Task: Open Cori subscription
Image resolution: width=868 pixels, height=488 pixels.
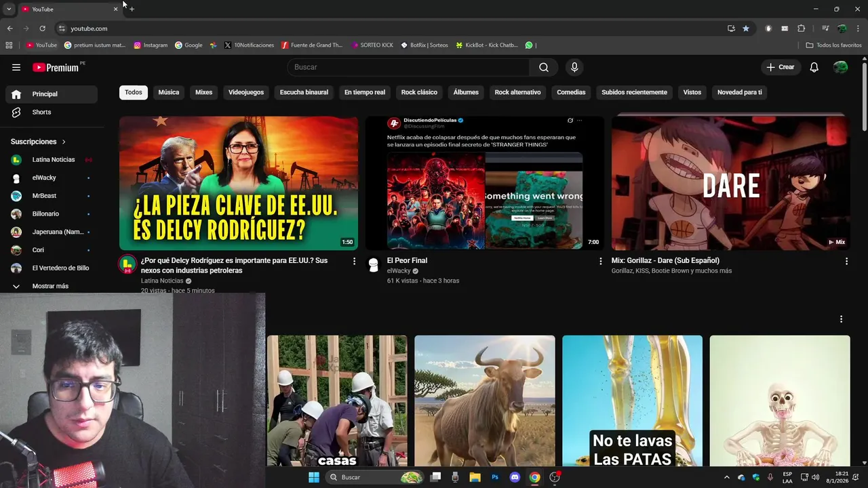Action: [52, 250]
